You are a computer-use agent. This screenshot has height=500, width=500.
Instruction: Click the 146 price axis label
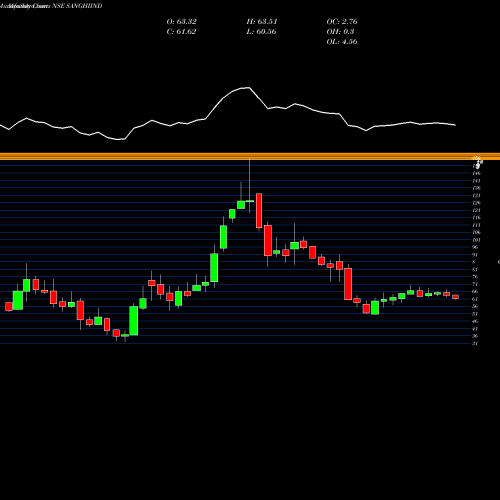coord(476,173)
